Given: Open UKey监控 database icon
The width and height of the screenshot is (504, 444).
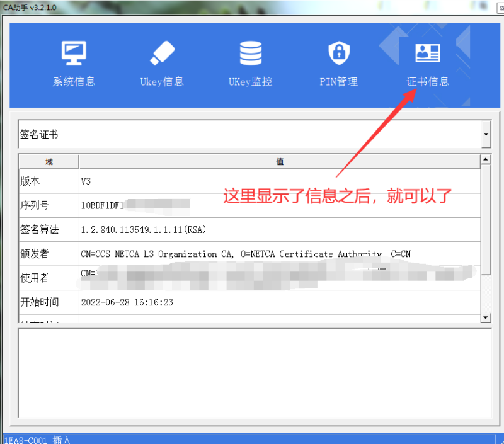Looking at the screenshot, I should pos(250,53).
